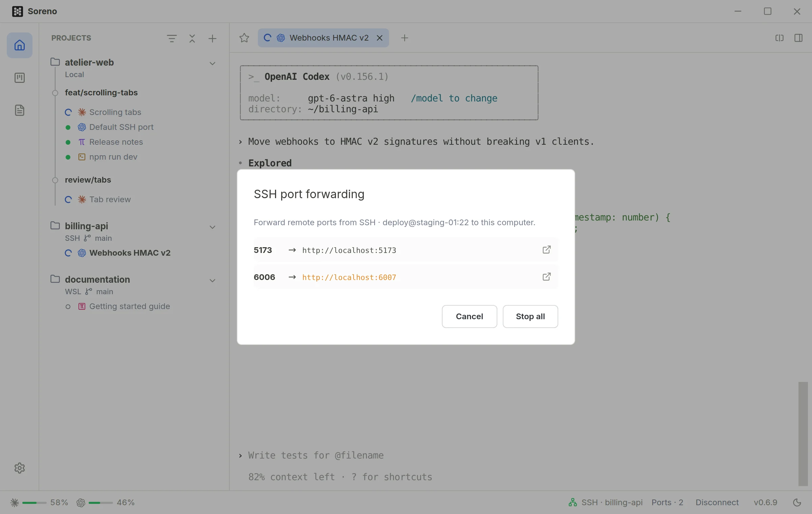Open the http://localhost:5173 link
Image resolution: width=812 pixels, height=514 pixels.
click(x=349, y=250)
